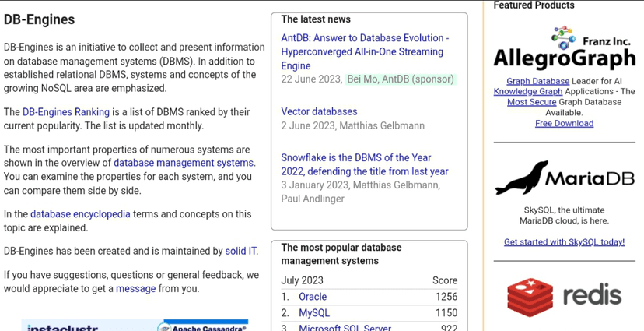The width and height of the screenshot is (644, 331).
Task: Open the Instaclustr banner ad
Action: (x=62, y=327)
